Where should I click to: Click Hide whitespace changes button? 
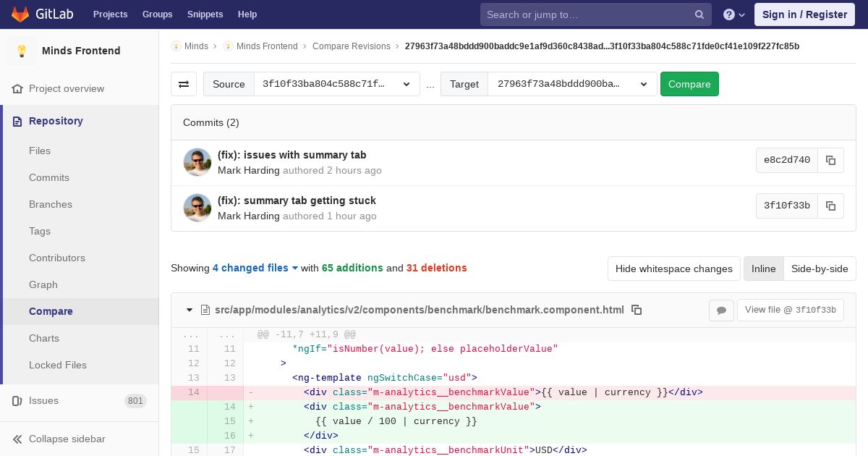pos(673,269)
